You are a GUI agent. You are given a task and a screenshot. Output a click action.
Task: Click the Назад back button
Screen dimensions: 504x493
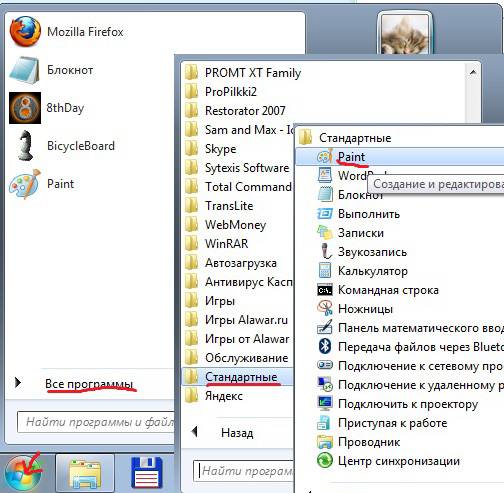(237, 433)
